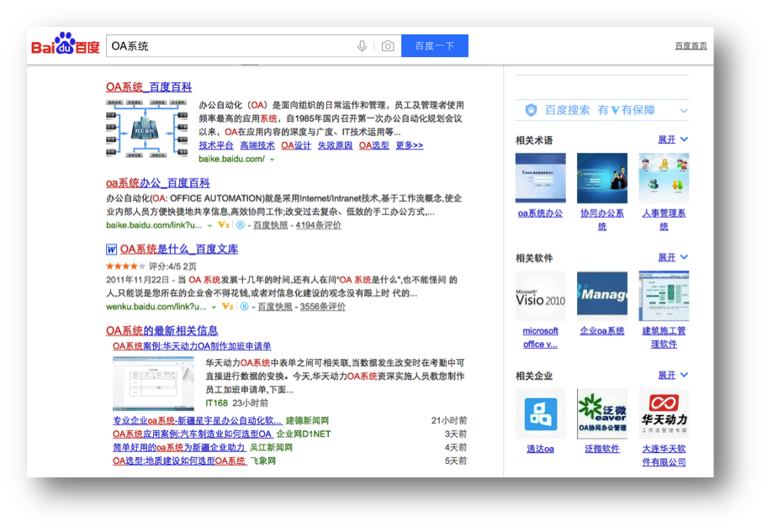Open news 简单好用的oa系统为新疆企业助力

point(179,447)
